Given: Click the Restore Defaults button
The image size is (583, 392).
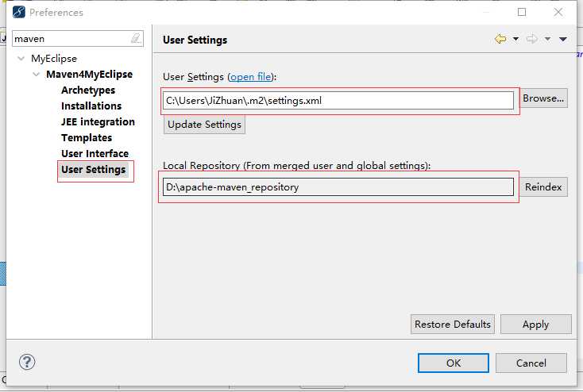Looking at the screenshot, I should tap(453, 324).
